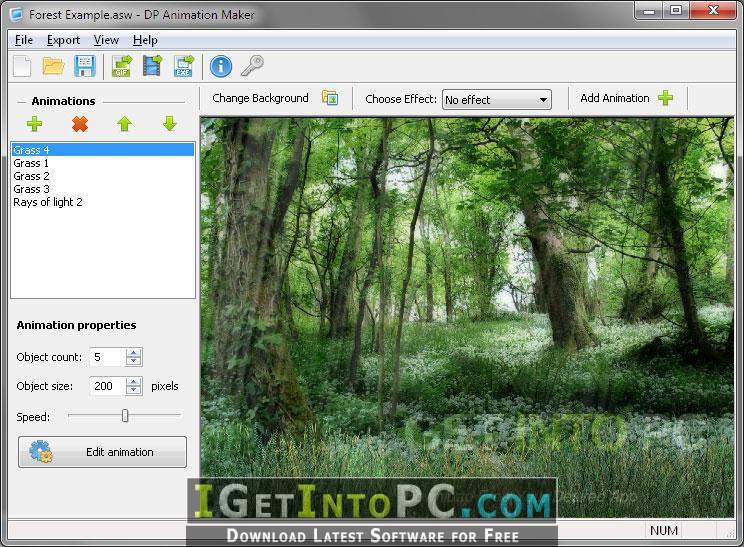Screen dimensions: 744x547
Task: Save project using the floppy disk icon
Action: pyautogui.click(x=85, y=66)
